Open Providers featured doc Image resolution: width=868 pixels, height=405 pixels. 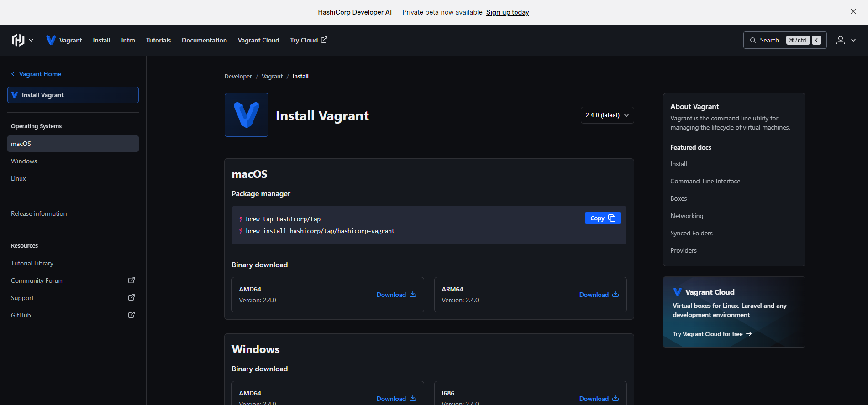point(684,250)
